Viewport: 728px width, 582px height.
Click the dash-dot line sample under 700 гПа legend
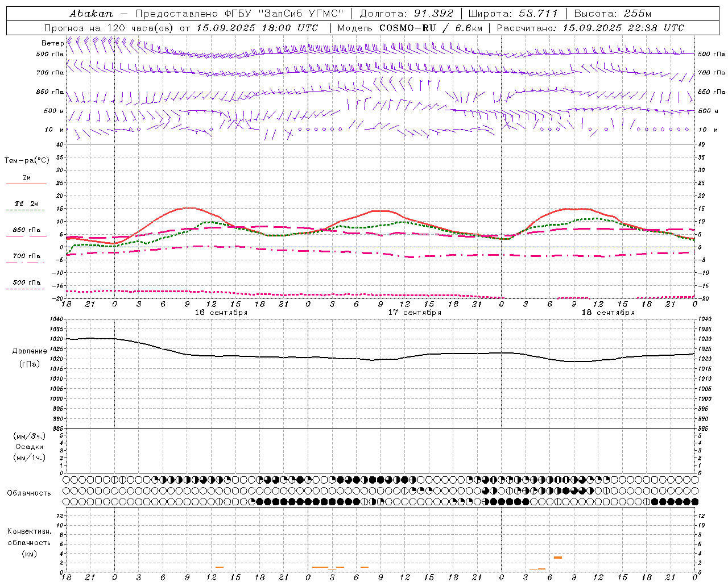pyautogui.click(x=25, y=263)
